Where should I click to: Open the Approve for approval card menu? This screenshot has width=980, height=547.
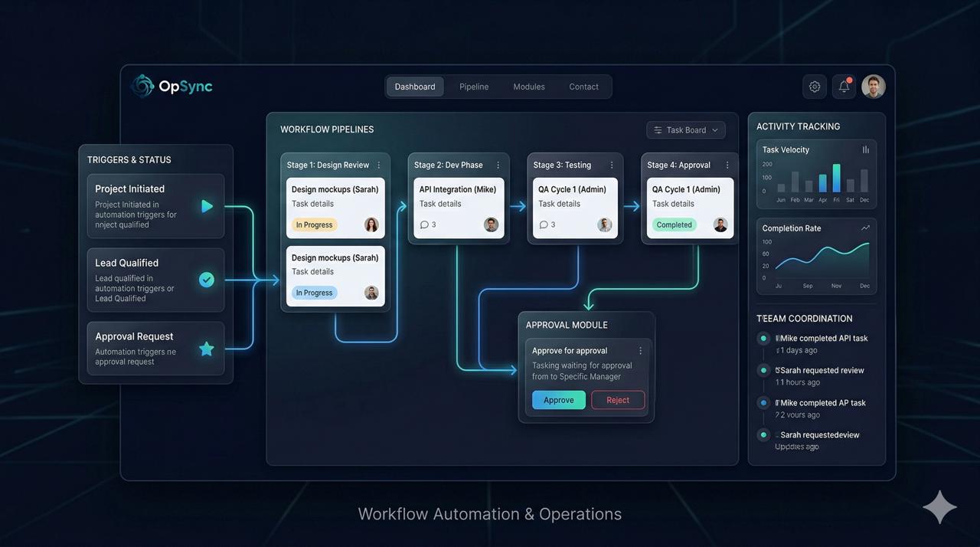tap(641, 351)
